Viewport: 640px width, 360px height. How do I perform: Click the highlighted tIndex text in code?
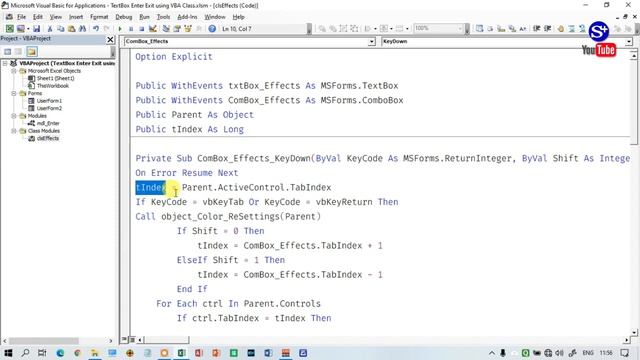pos(151,187)
